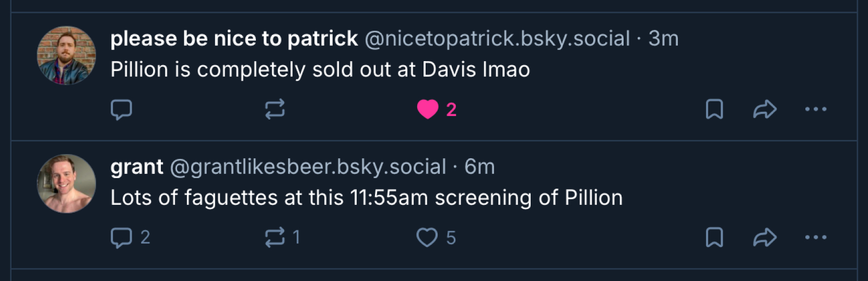Open more options on nicetopatrick's post
This screenshot has width=868, height=281.
point(815,109)
